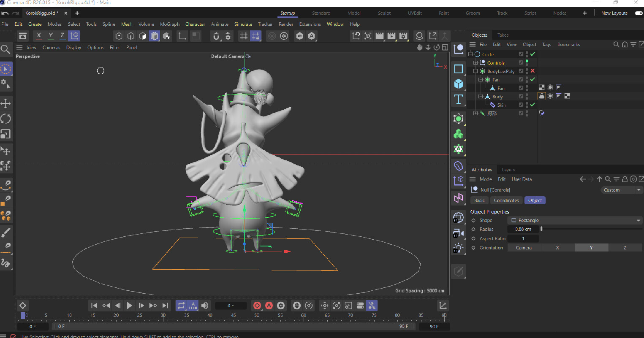Image resolution: width=644 pixels, height=338 pixels.
Task: Click the Text spline icon in side palette
Action: point(459,100)
